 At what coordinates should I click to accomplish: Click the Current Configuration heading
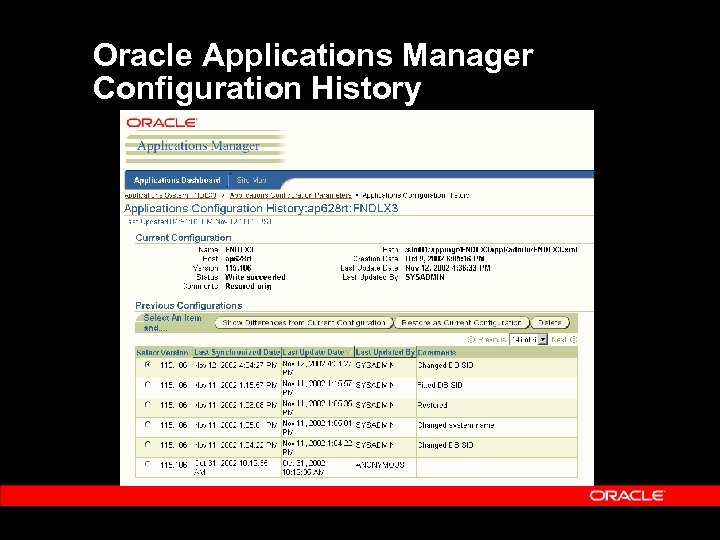pyautogui.click(x=183, y=238)
